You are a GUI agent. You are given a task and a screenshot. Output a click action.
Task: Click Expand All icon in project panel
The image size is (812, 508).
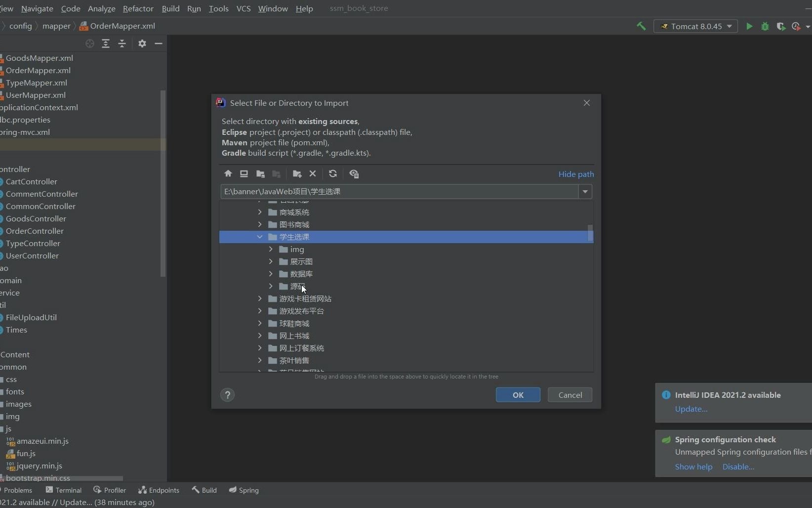[x=106, y=43]
